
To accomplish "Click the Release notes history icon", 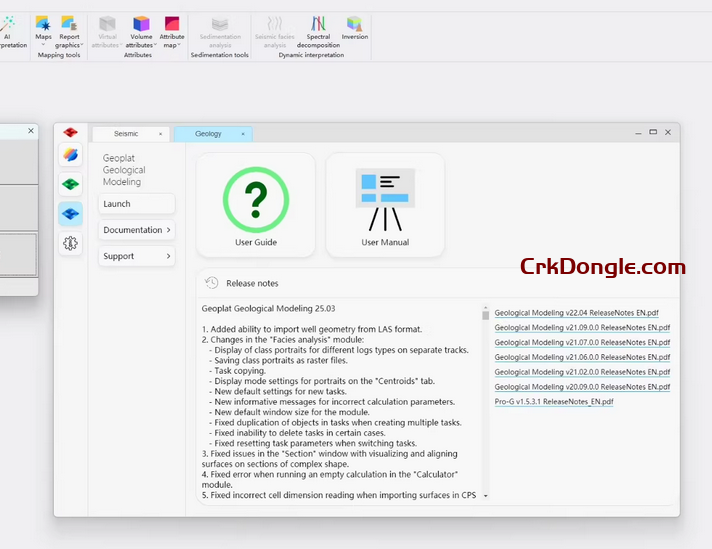I will tap(212, 283).
